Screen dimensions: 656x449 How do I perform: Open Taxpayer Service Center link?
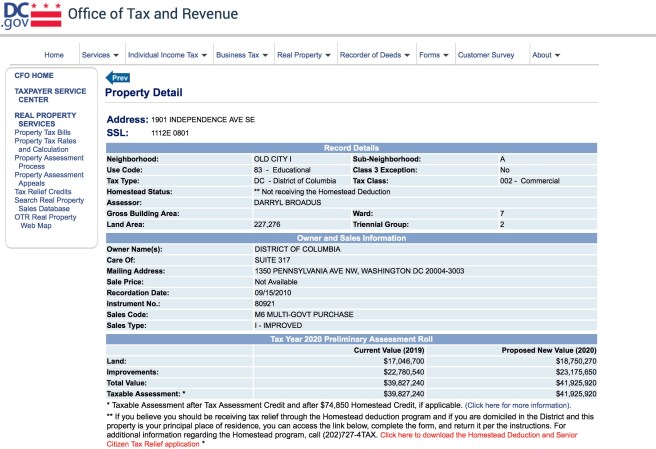(50, 95)
